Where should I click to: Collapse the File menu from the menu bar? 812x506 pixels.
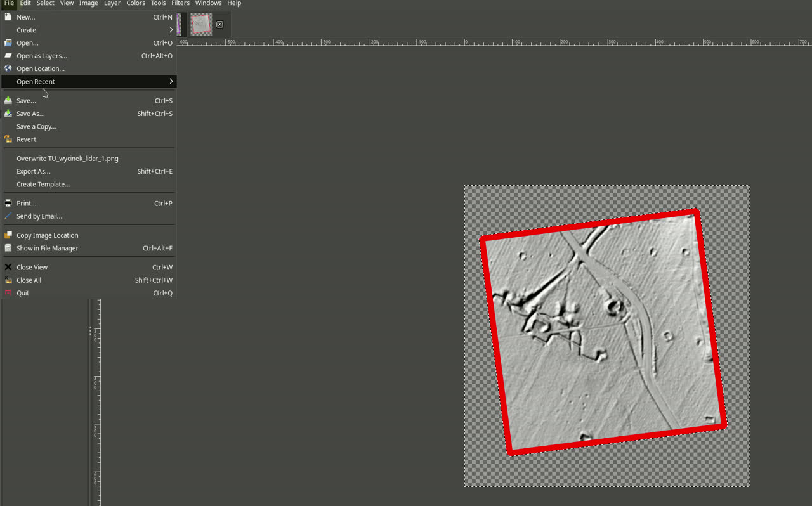(9, 3)
